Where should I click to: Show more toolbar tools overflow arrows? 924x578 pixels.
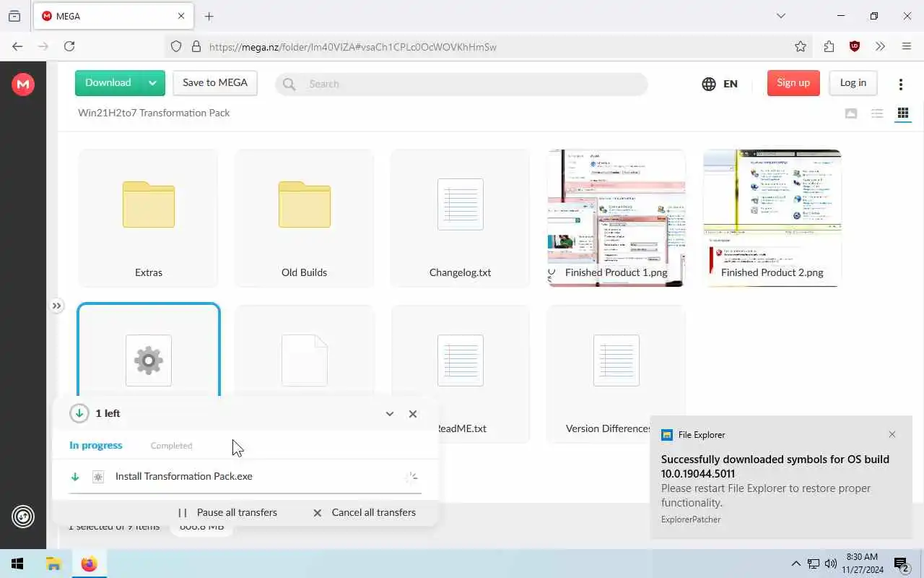[880, 46]
